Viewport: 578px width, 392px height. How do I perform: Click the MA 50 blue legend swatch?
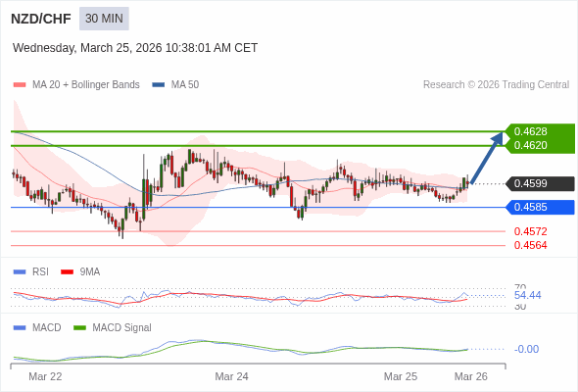[159, 85]
